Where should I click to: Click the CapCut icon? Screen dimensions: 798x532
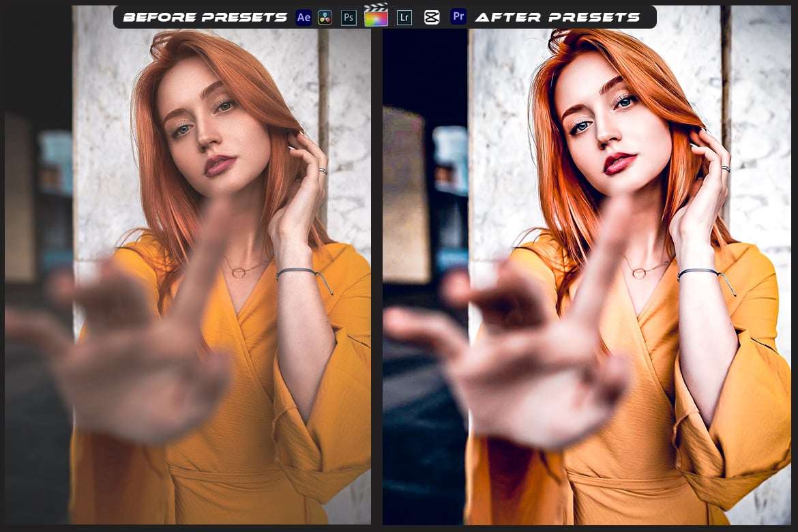pos(432,17)
